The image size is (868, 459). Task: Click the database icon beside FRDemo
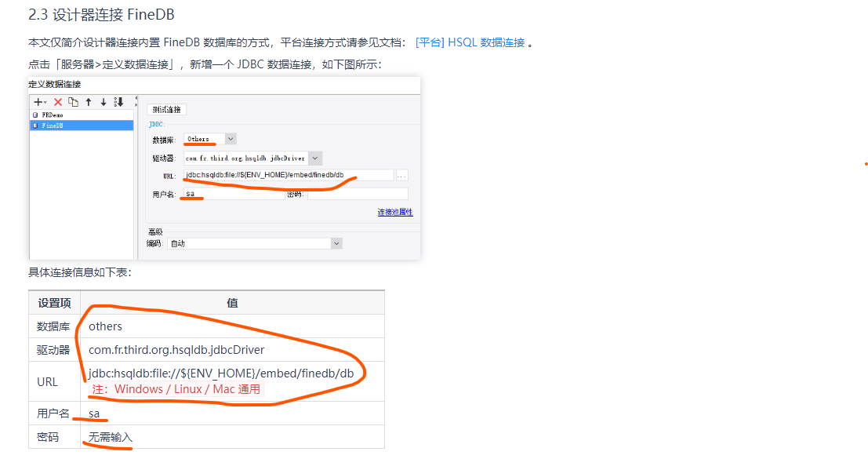(x=35, y=115)
